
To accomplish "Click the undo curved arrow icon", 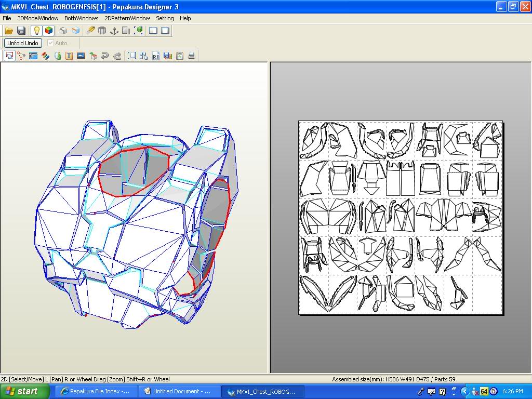I will [x=105, y=56].
